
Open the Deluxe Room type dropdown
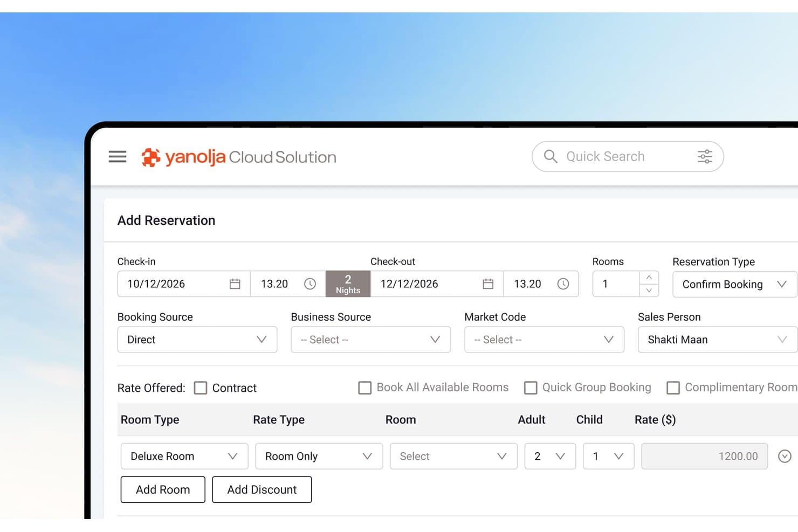(184, 456)
